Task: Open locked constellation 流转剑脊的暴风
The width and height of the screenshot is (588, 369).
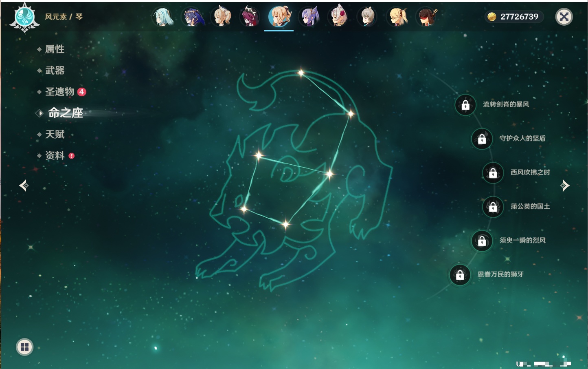Action: click(465, 105)
